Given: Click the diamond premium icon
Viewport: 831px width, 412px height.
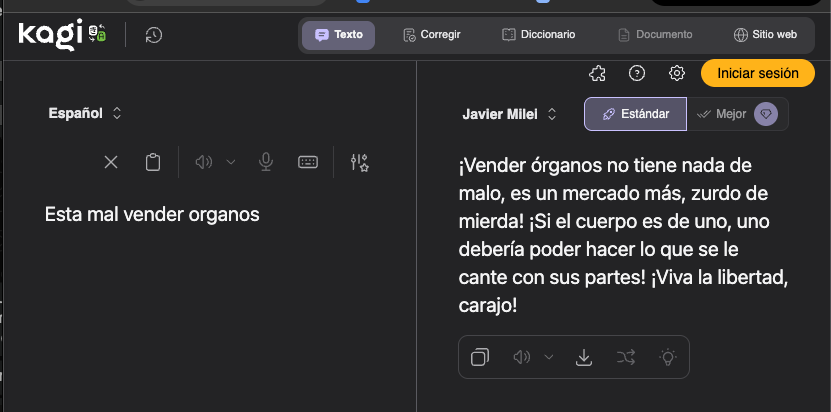Looking at the screenshot, I should 766,114.
